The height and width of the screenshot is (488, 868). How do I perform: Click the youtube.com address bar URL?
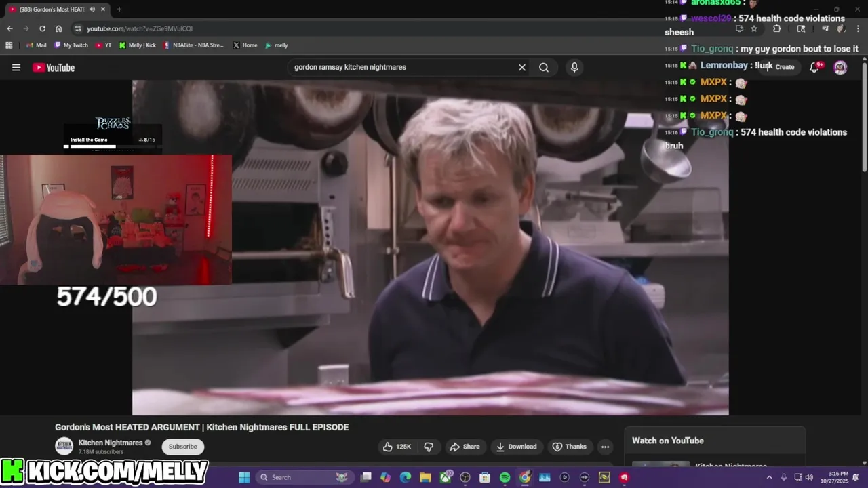point(140,28)
